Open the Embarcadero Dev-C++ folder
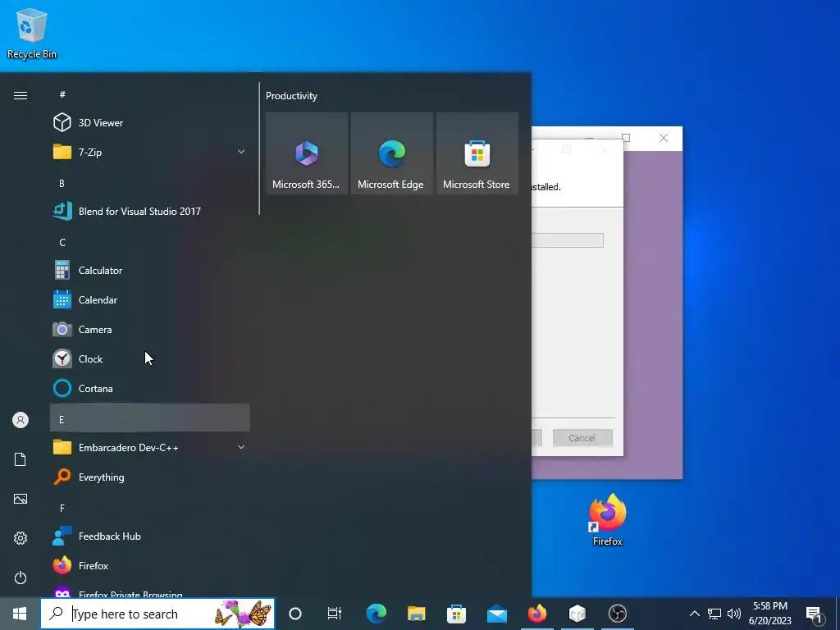 pos(150,447)
